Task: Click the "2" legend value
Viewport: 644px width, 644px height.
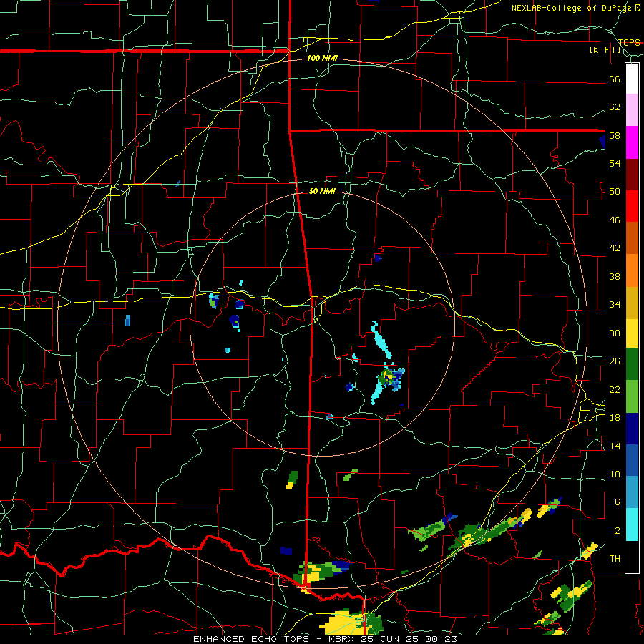Action: click(618, 531)
